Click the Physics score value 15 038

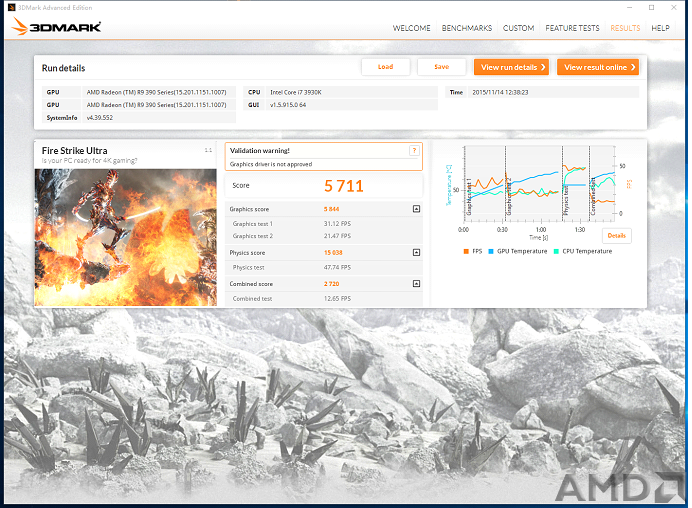333,253
